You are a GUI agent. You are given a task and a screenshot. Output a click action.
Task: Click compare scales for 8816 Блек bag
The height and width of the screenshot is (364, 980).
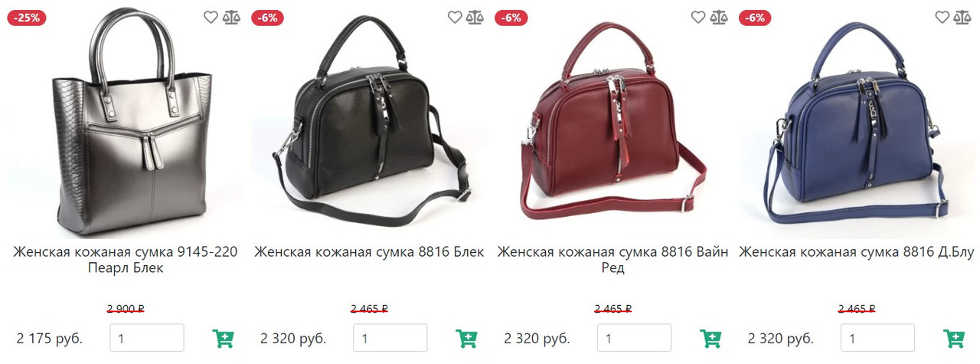(x=475, y=17)
